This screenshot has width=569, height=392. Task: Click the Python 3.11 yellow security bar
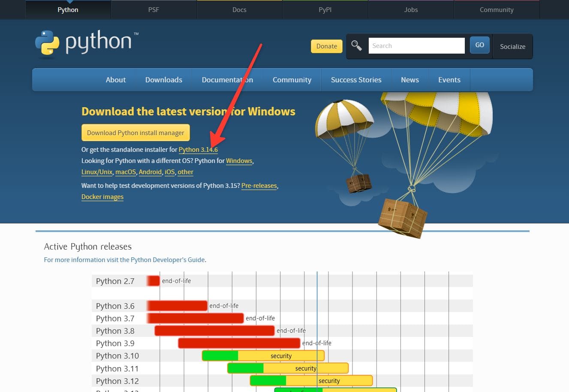pyautogui.click(x=306, y=368)
